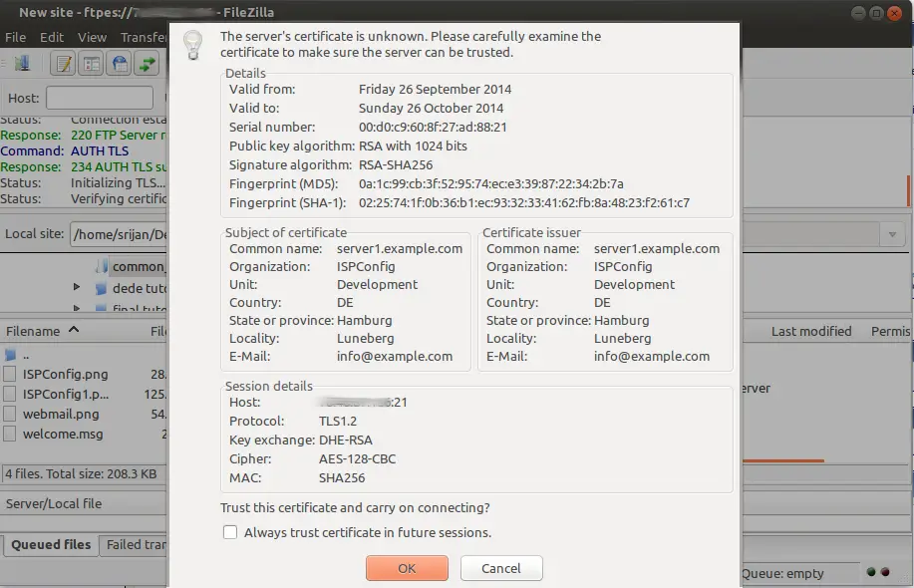Click the '220 FTP Server' response line

119,135
